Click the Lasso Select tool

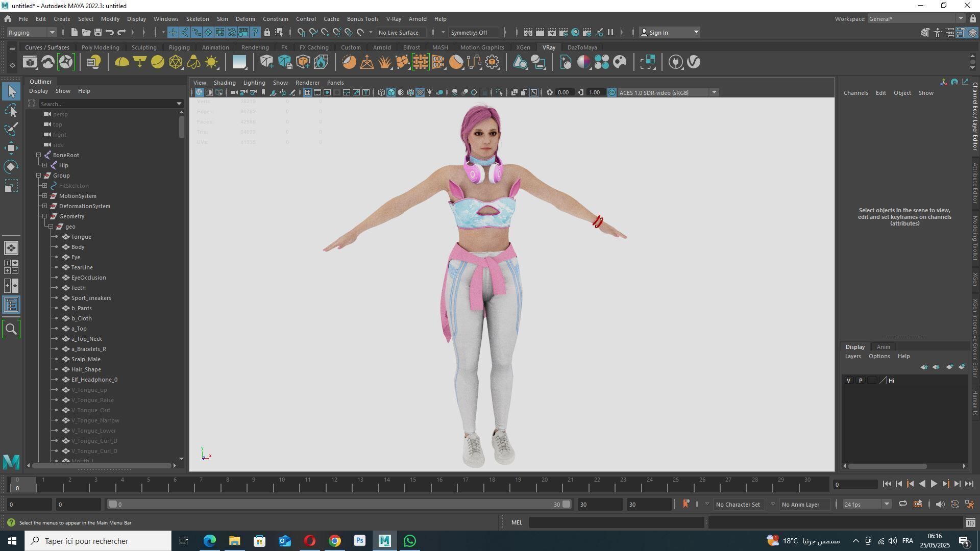pyautogui.click(x=11, y=111)
